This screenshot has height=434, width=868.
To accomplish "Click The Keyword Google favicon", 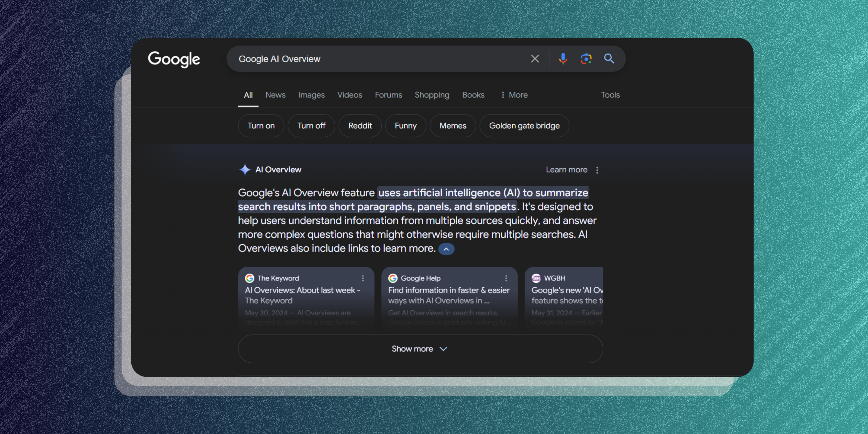I will click(x=249, y=278).
